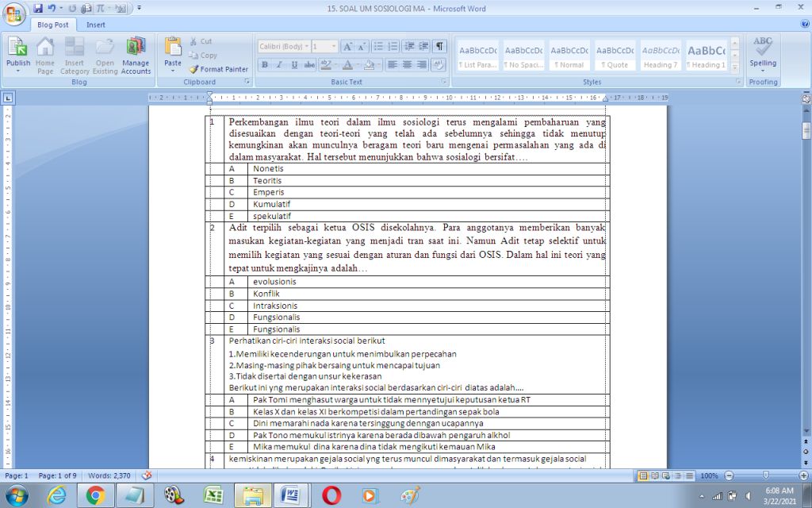Activate Format Painter
The image size is (812, 508).
219,69
